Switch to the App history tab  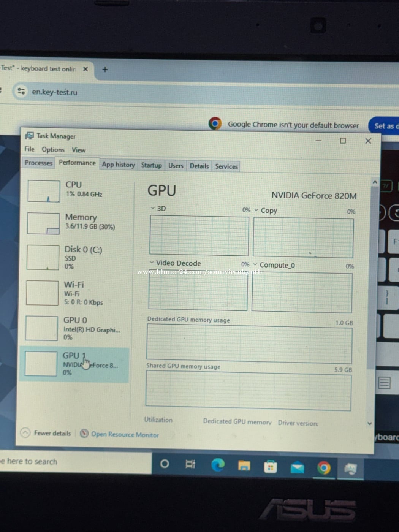[118, 165]
